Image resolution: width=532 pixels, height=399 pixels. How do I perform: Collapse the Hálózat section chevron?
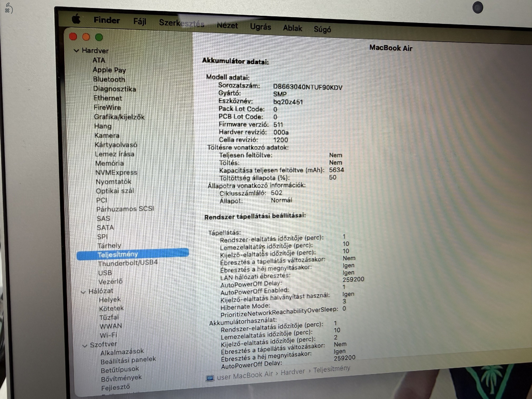83,292
